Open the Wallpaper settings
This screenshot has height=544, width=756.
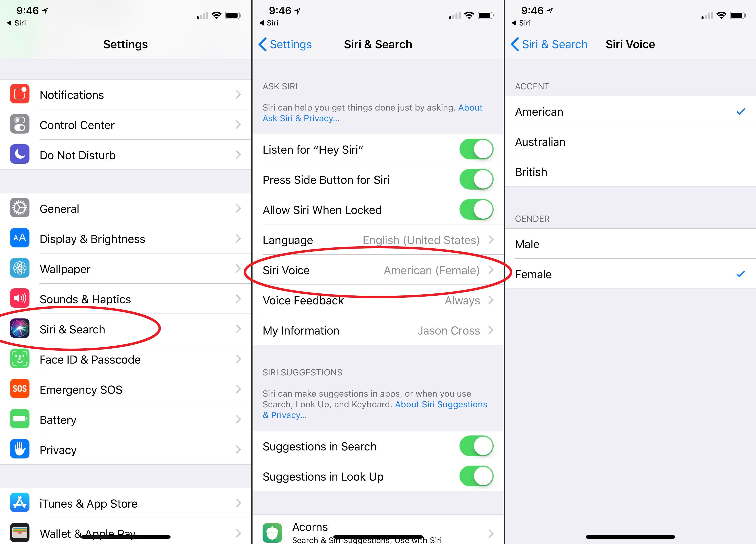point(126,269)
